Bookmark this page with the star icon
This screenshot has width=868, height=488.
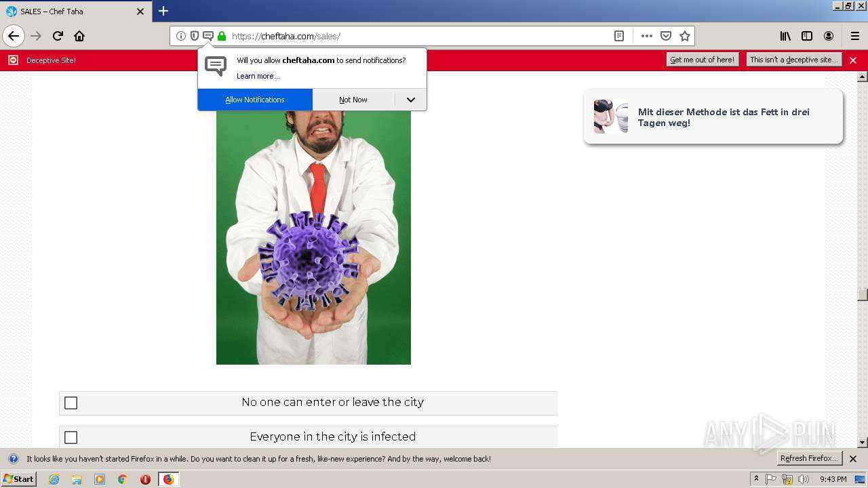pyautogui.click(x=685, y=36)
